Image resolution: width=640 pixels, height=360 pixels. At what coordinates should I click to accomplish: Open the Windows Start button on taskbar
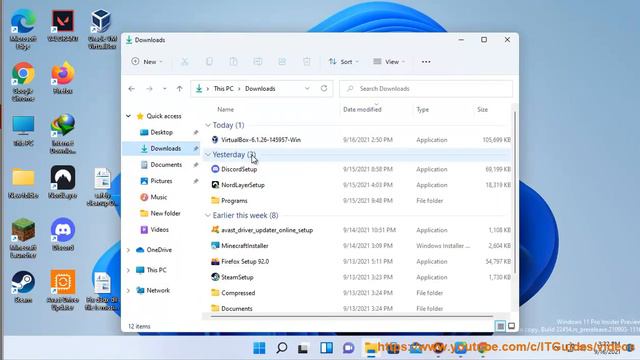[259, 348]
